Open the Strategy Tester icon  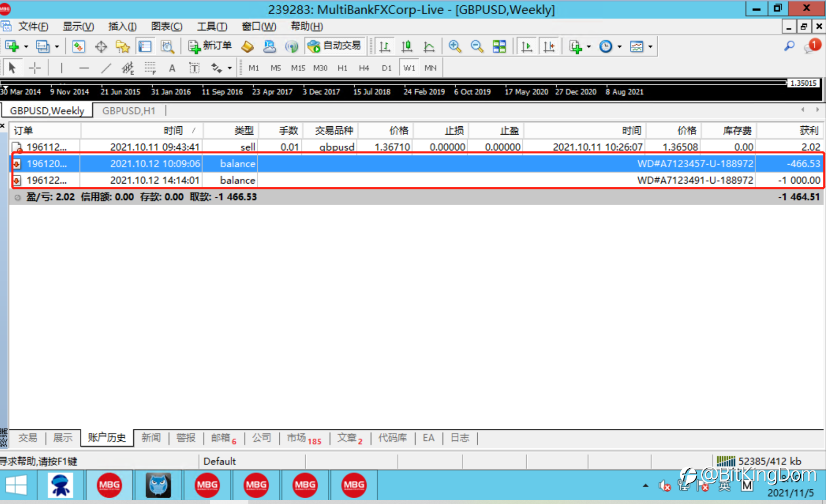click(167, 46)
